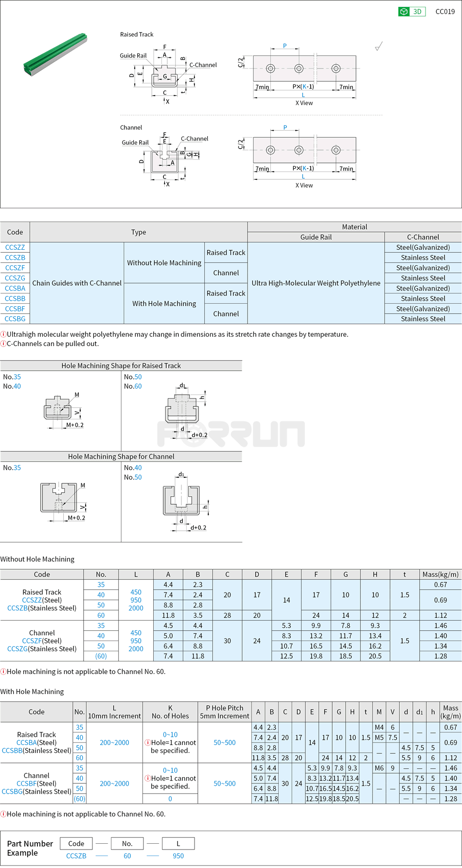The image size is (462, 868).
Task: Click 'P Hole Pitch 5mm Increment' column header
Action: click(x=225, y=712)
